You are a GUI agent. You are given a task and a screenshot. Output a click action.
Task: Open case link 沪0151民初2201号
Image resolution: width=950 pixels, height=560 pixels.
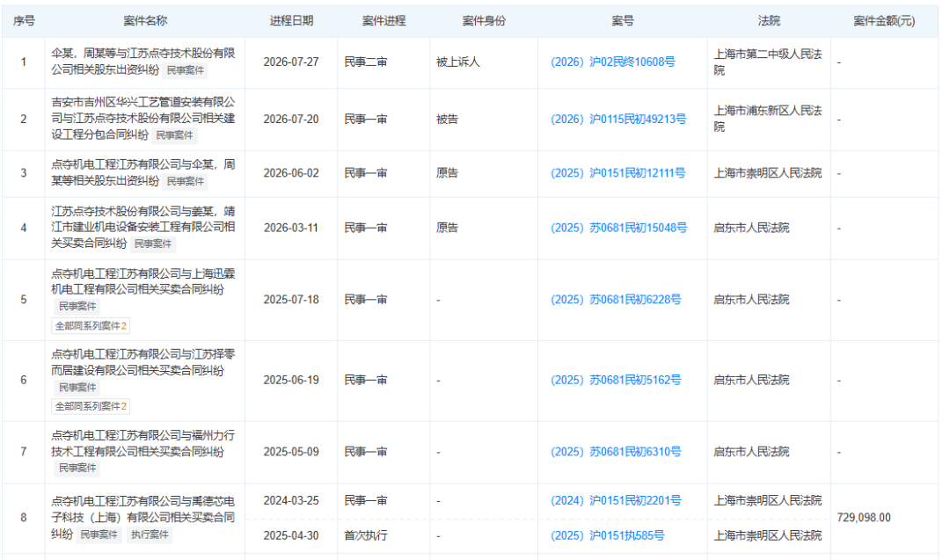point(616,501)
